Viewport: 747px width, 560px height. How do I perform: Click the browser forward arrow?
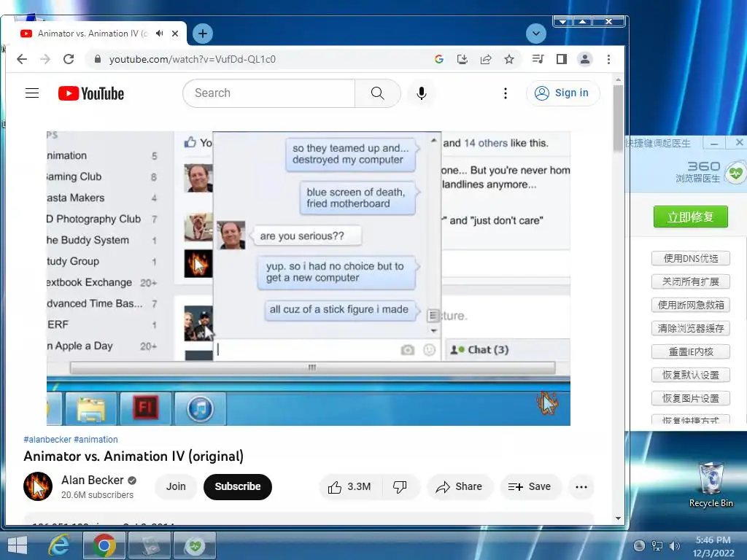[x=45, y=59]
